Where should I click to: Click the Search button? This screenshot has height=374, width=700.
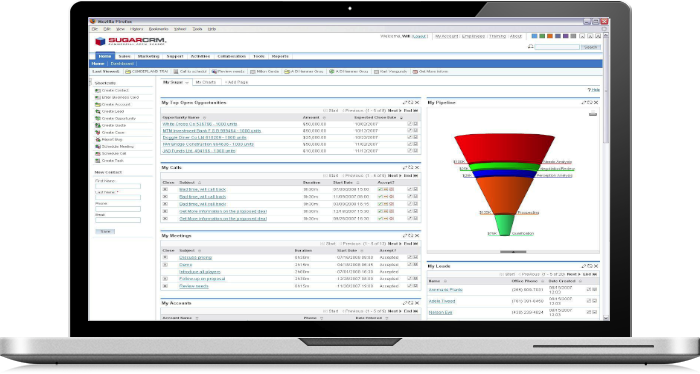click(x=590, y=47)
